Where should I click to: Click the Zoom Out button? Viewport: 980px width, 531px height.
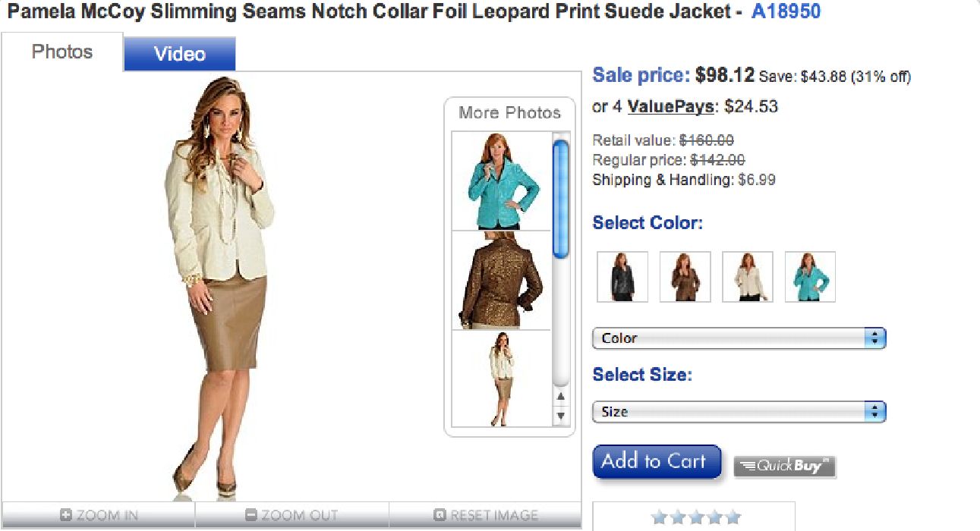[291, 515]
